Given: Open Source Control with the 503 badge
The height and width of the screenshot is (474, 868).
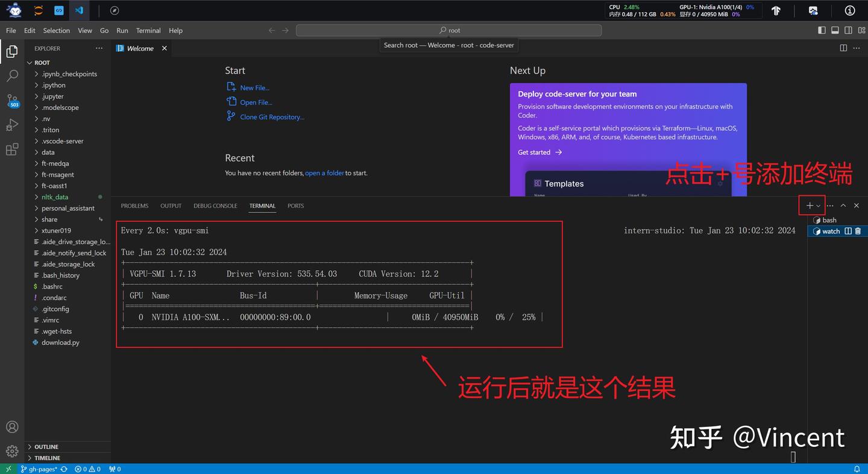Looking at the screenshot, I should pos(12,101).
